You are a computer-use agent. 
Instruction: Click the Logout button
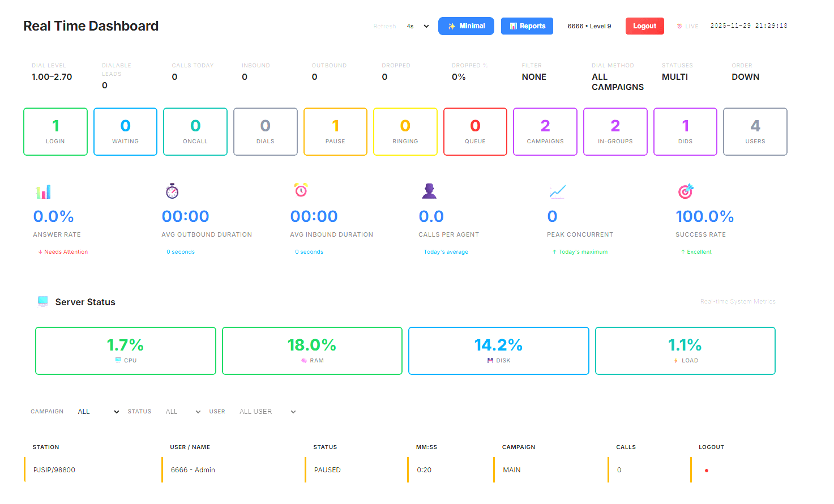(644, 25)
